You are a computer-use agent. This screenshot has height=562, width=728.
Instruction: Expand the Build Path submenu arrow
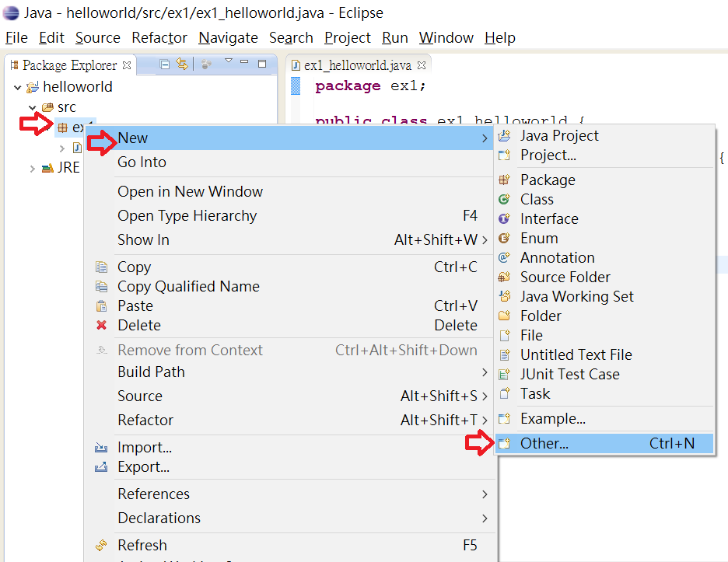point(485,372)
